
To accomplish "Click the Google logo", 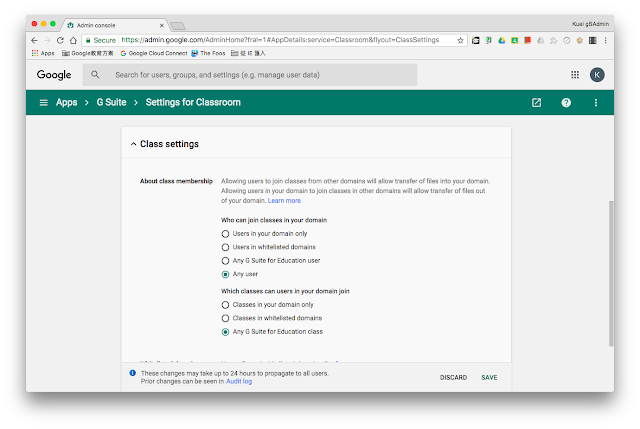I will pos(54,75).
